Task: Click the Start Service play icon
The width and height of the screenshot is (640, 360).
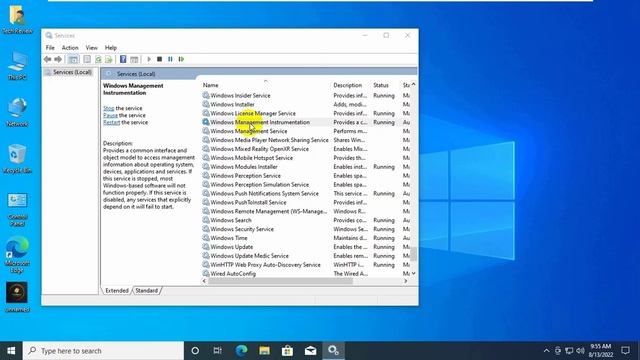Action: pyautogui.click(x=149, y=60)
